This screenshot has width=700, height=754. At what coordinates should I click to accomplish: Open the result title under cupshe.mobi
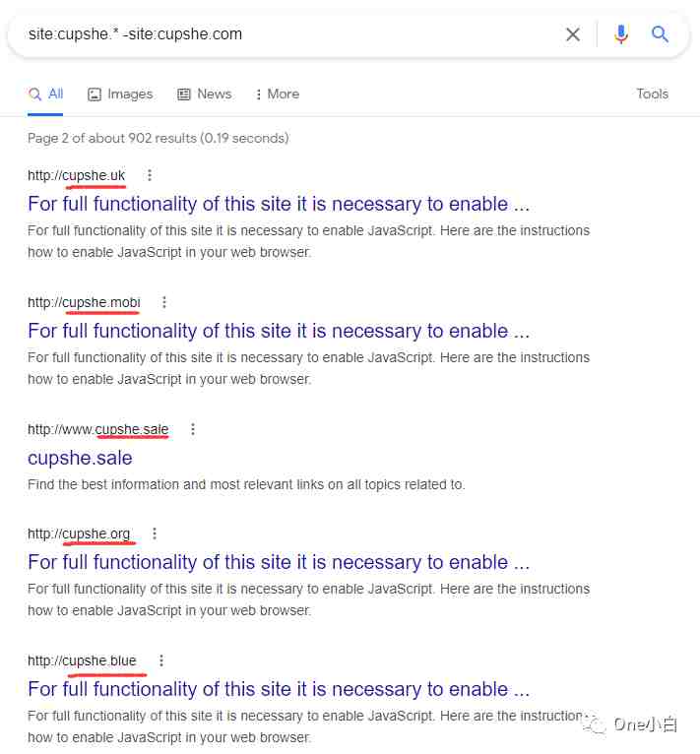[x=279, y=331]
